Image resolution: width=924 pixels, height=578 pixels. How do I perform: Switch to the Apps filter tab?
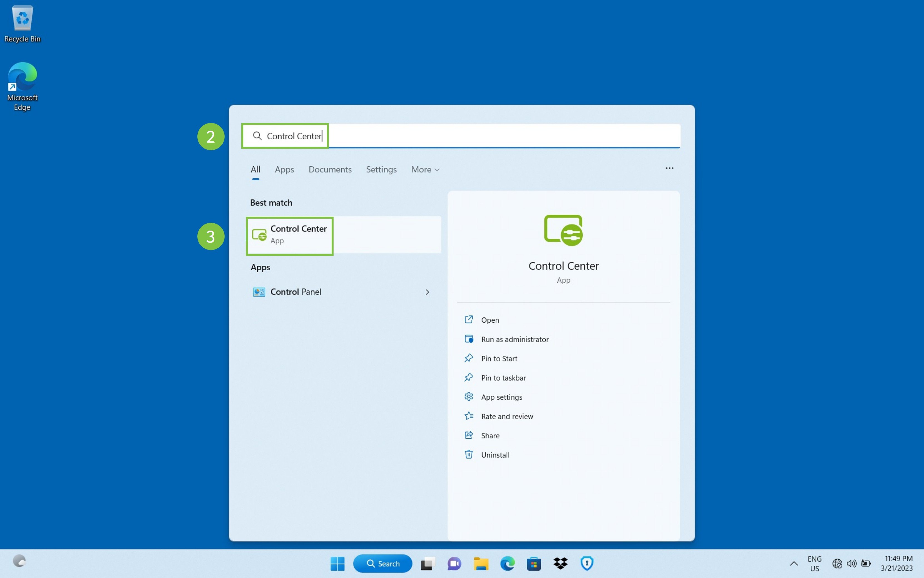pos(284,169)
